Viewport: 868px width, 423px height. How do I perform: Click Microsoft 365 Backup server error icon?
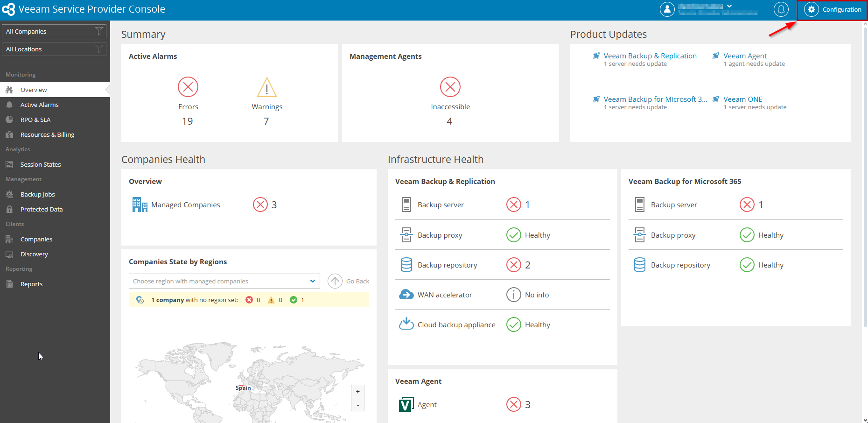[747, 204]
